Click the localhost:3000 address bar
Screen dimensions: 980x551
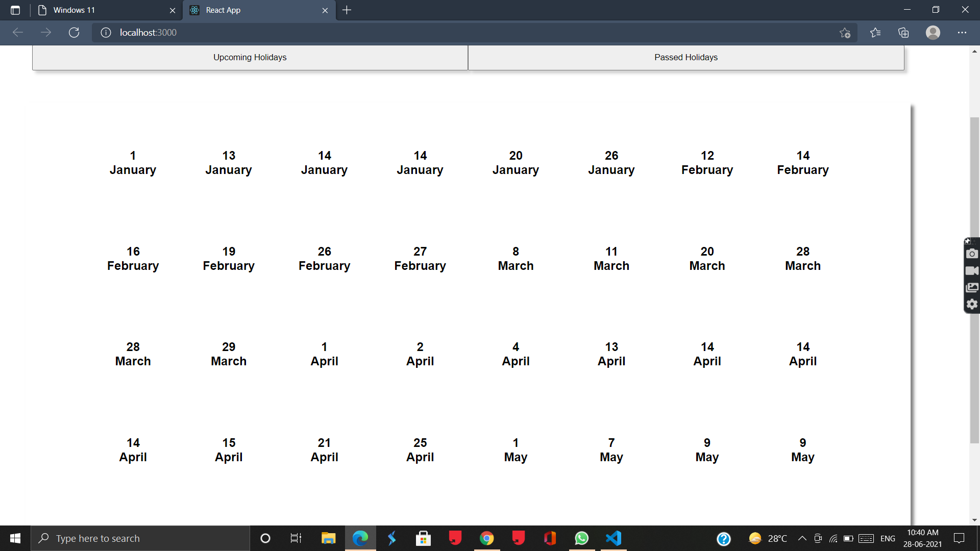click(475, 33)
